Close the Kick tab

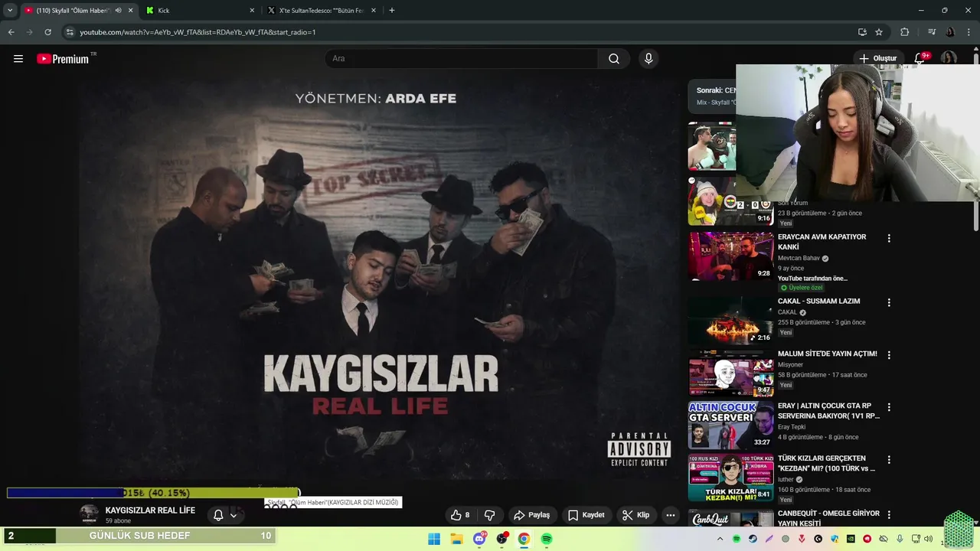click(252, 11)
